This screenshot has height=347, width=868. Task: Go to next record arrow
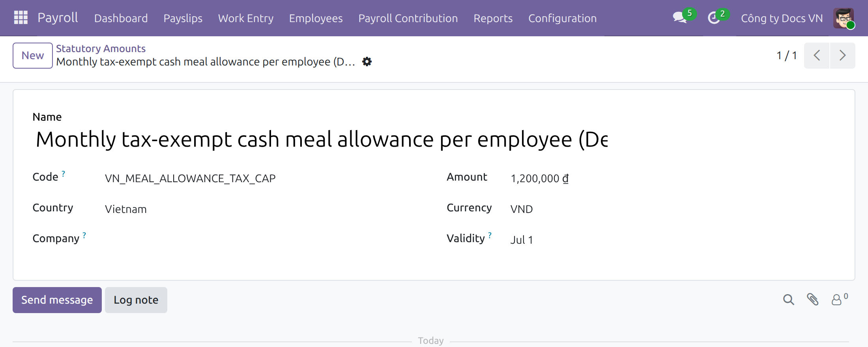(843, 55)
